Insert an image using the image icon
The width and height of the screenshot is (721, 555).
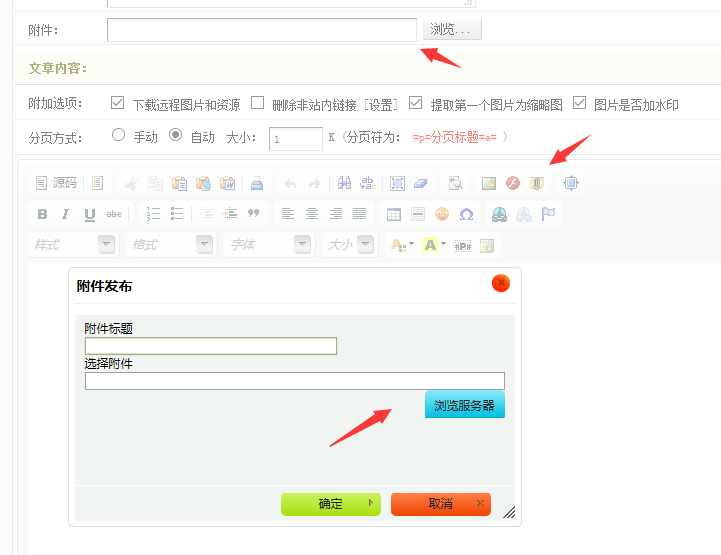(x=489, y=183)
